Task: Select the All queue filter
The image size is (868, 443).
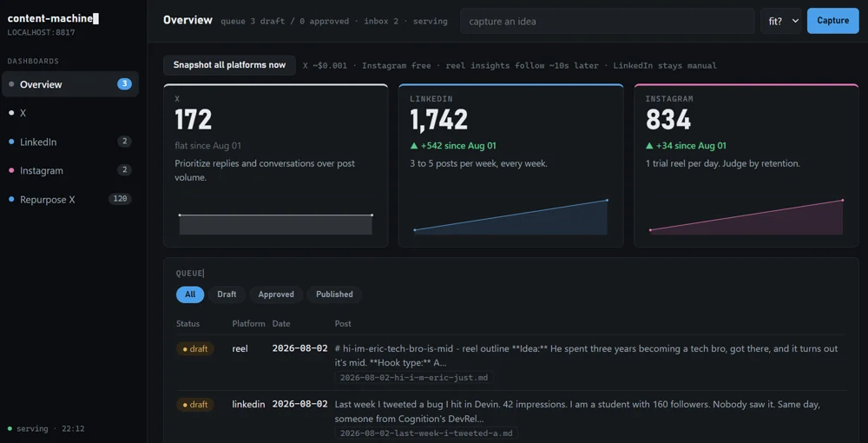Action: tap(190, 294)
